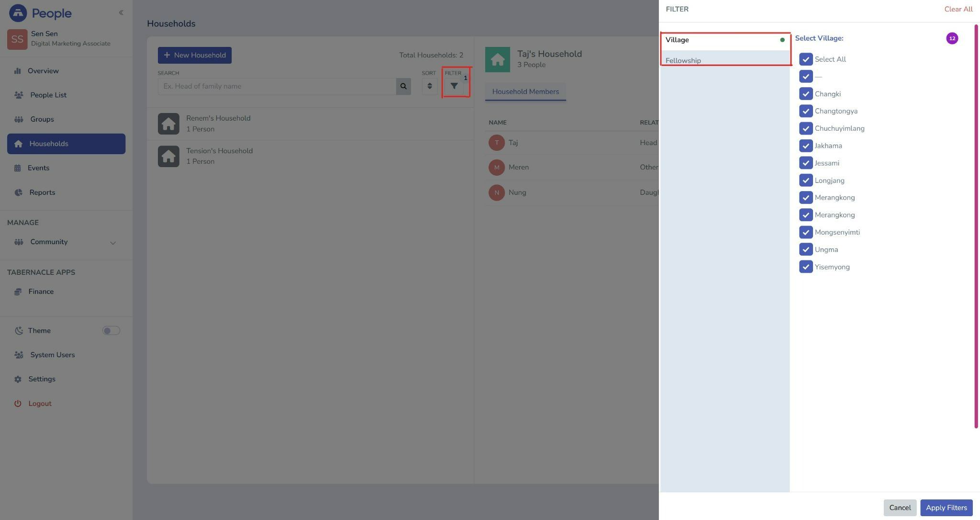This screenshot has width=980, height=520.
Task: Click the Theme moon icon
Action: pyautogui.click(x=19, y=331)
